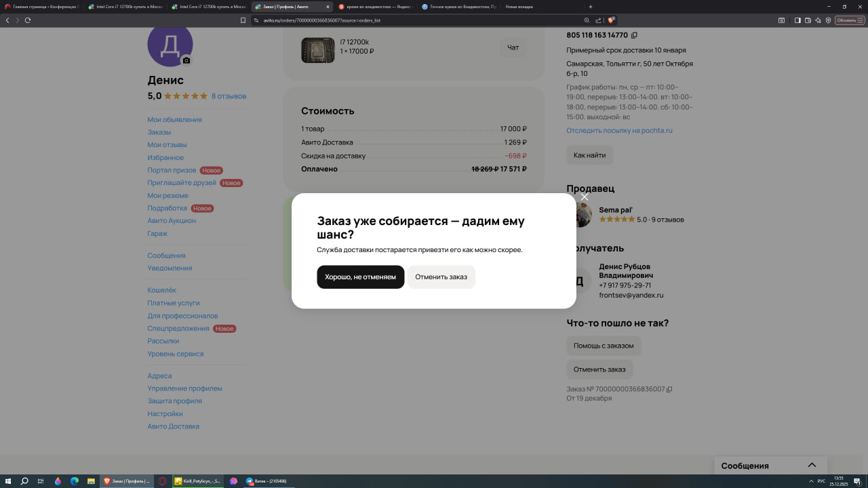868x488 pixels.
Task: Reload the page with the refresh icon
Action: click(28, 20)
